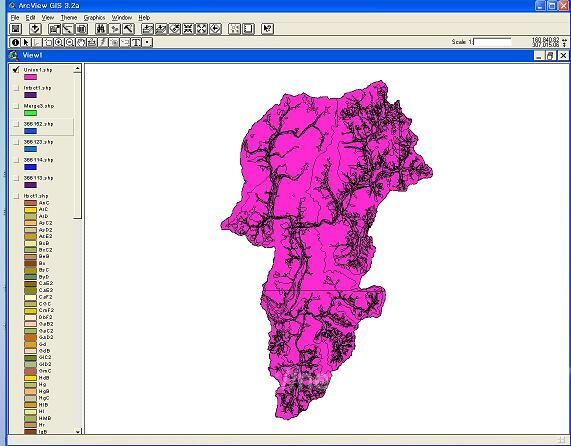This screenshot has height=446, width=571.
Task: Select the Zoom Out magnifier tool
Action: click(x=70, y=42)
